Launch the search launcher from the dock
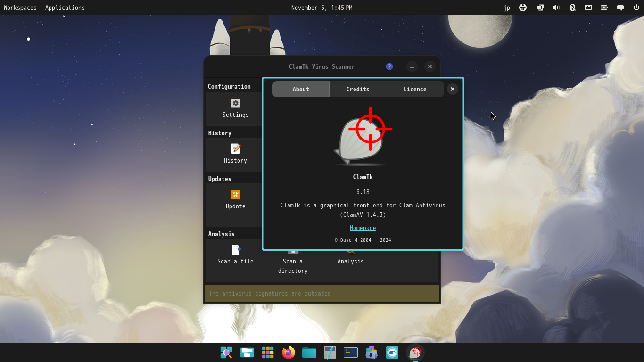Screen dimensions: 644x362 pyautogui.click(x=226, y=353)
